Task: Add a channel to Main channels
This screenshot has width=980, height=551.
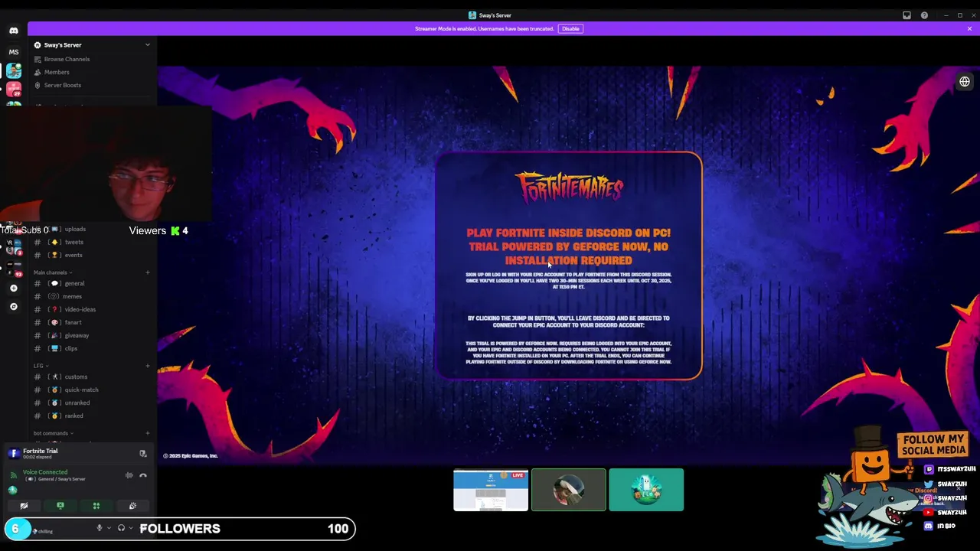Action: coord(148,272)
